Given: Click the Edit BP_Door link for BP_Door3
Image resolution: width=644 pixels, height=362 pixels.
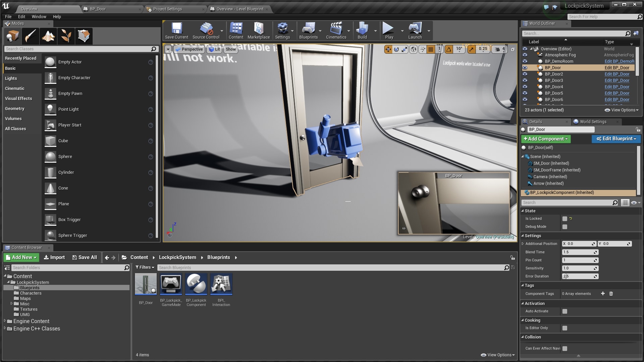Looking at the screenshot, I should click(x=616, y=80).
